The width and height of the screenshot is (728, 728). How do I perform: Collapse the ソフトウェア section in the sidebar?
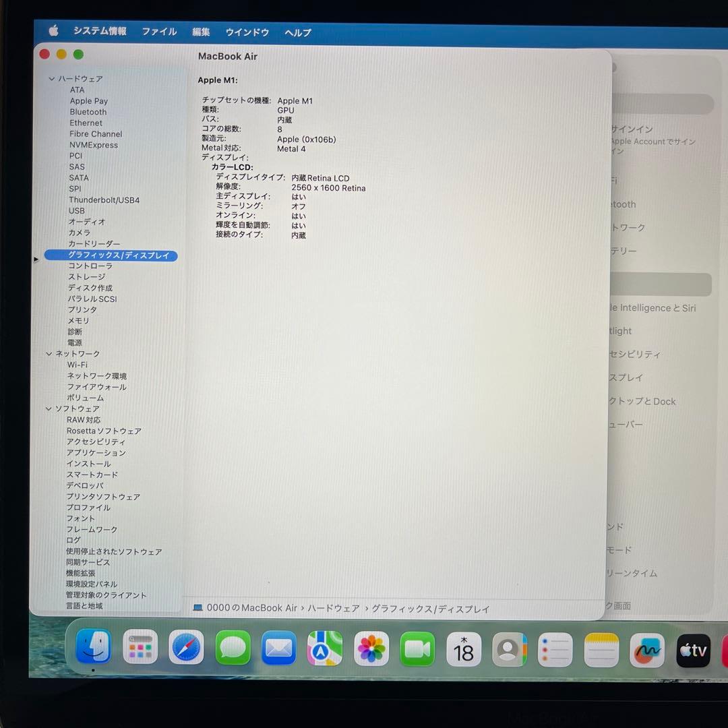coord(48,408)
